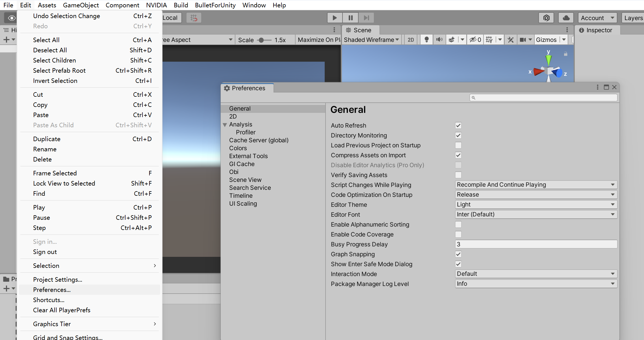This screenshot has height=340, width=644.
Task: Open the GameObject menu
Action: 81,5
